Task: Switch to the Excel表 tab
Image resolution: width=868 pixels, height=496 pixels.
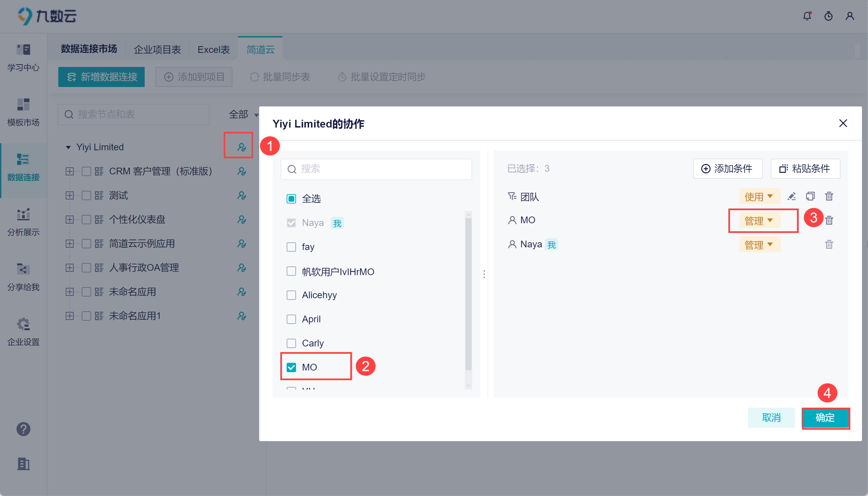Action: click(x=214, y=50)
